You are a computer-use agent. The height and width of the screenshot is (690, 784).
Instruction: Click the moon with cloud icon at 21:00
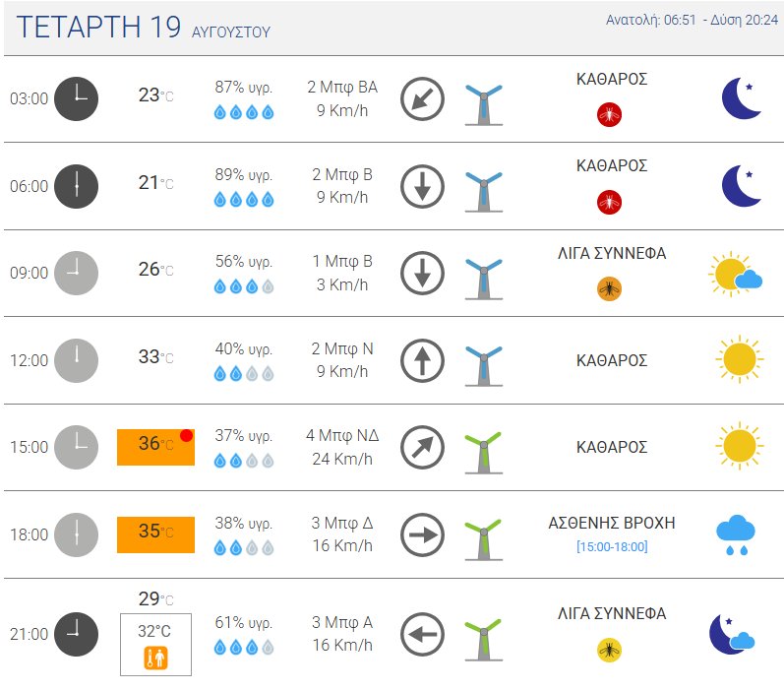point(732,634)
